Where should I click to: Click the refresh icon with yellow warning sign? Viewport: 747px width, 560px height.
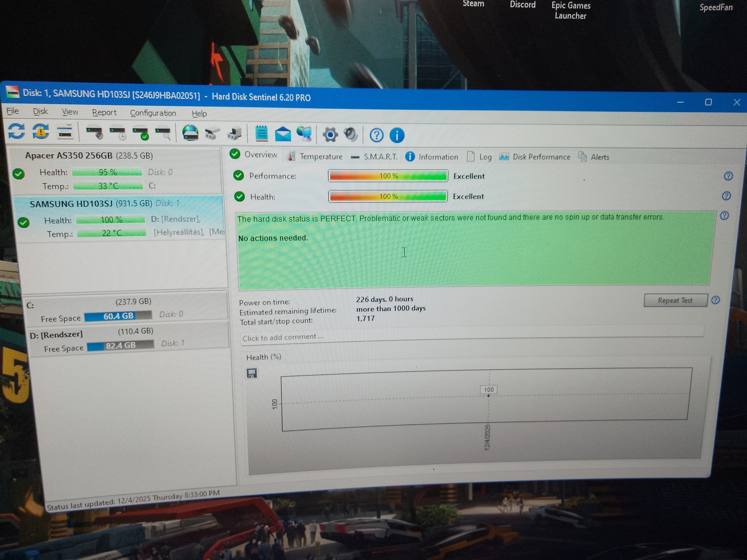point(41,132)
